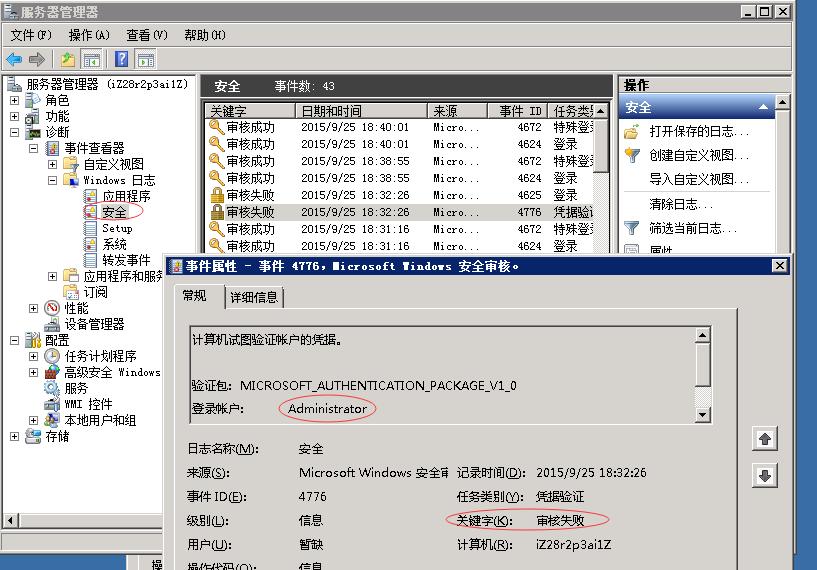Switch to the 详细信息 tab
Screen dimensions: 817x570
254,298
